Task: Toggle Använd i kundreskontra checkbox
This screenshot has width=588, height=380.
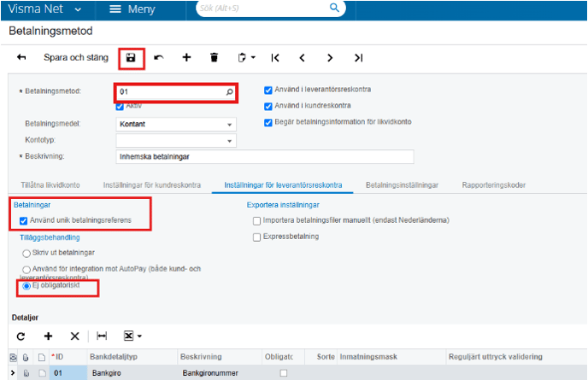Action: click(x=268, y=107)
